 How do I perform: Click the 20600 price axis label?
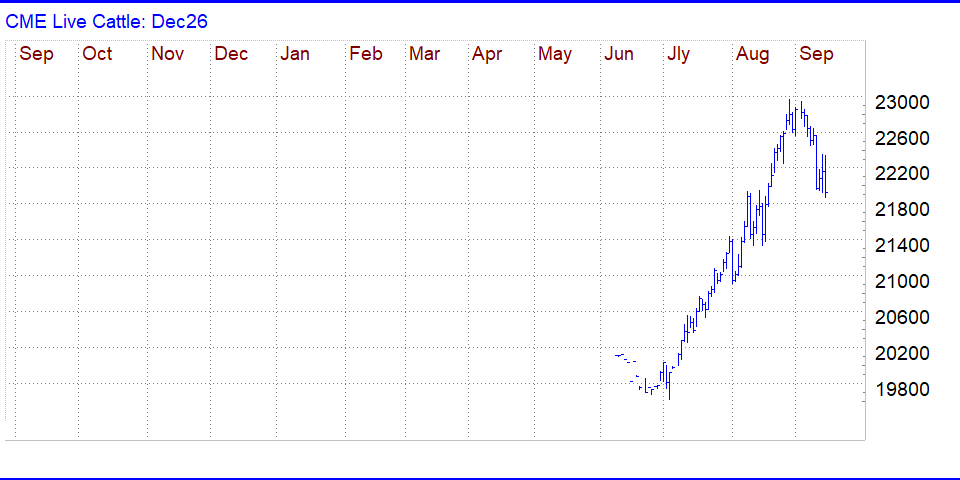click(x=902, y=317)
